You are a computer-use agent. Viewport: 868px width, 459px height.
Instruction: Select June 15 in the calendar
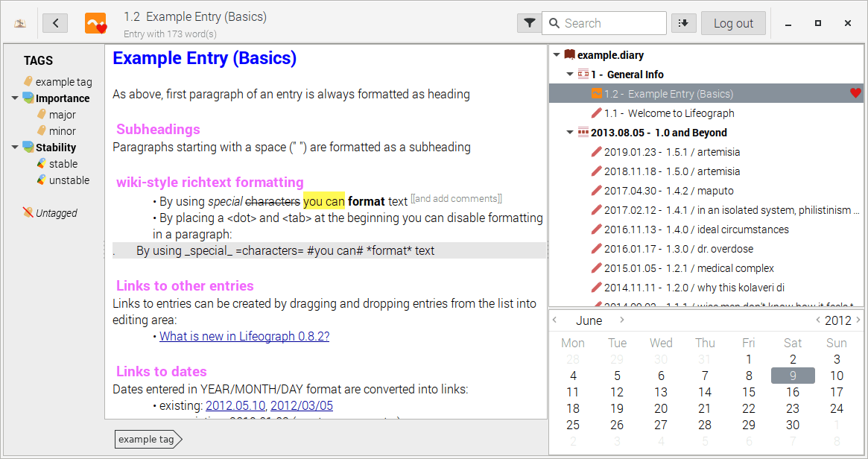tap(749, 392)
